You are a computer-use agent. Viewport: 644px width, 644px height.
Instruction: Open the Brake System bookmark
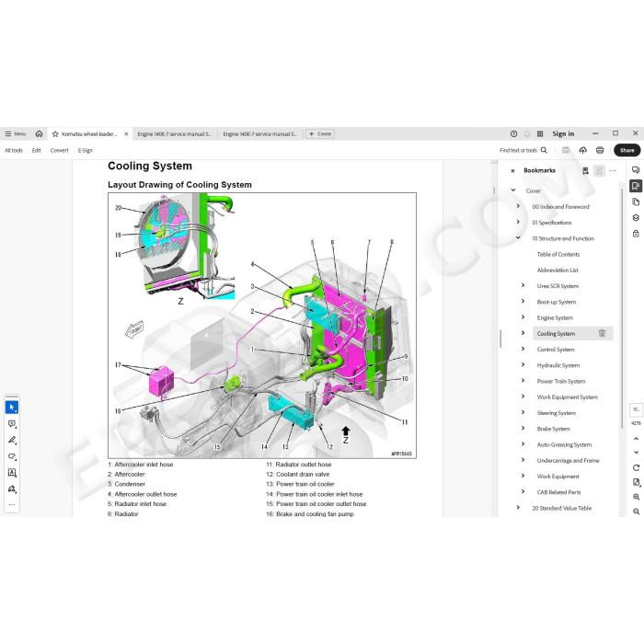553,429
